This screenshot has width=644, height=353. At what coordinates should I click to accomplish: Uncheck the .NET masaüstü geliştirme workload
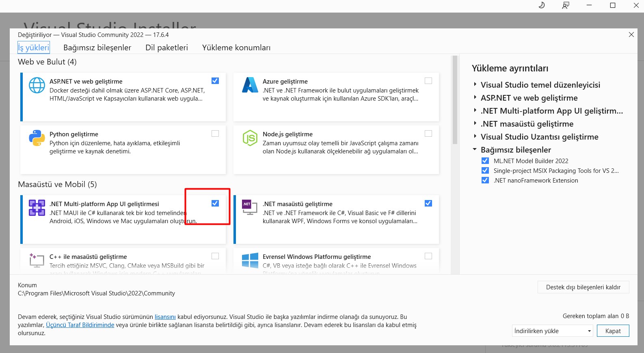(428, 203)
